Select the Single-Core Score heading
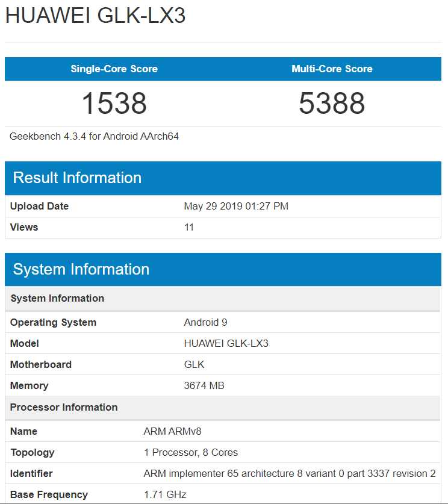 [114, 69]
